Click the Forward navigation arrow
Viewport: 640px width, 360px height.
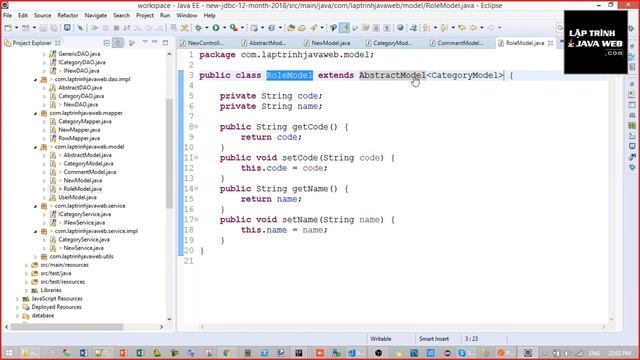pyautogui.click(x=491, y=28)
